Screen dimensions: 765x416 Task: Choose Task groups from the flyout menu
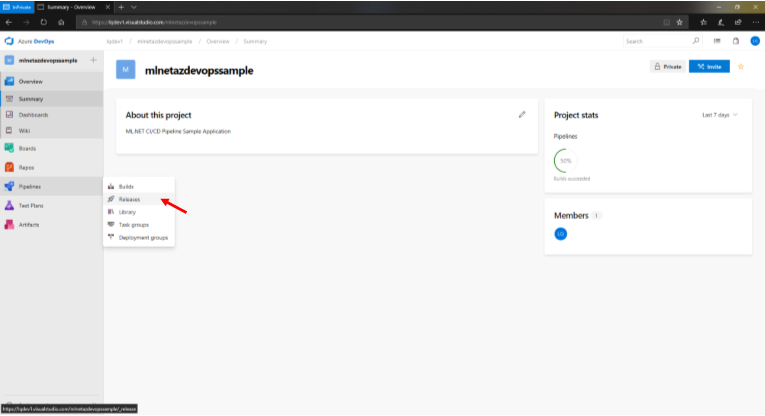(132, 224)
